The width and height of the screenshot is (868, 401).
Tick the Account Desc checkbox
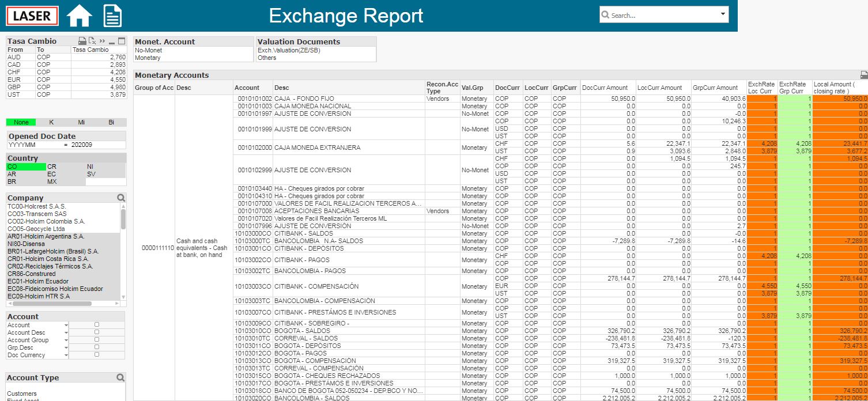click(x=97, y=332)
